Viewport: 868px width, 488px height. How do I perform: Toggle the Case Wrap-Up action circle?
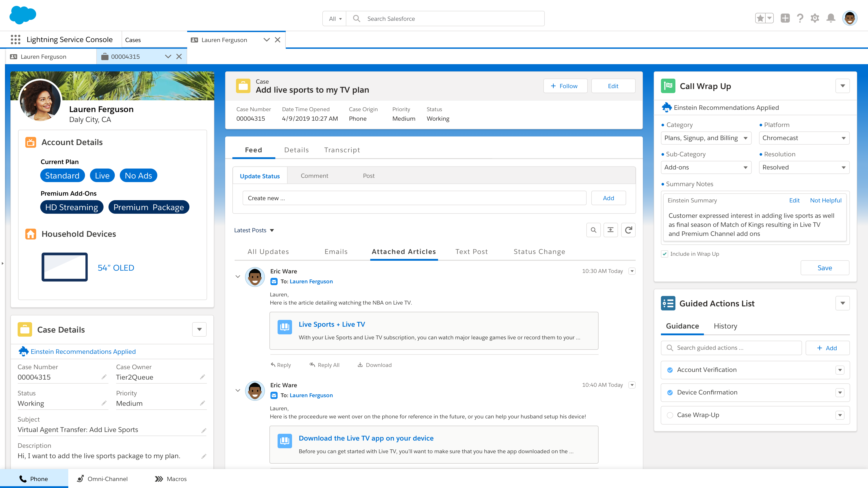point(670,415)
